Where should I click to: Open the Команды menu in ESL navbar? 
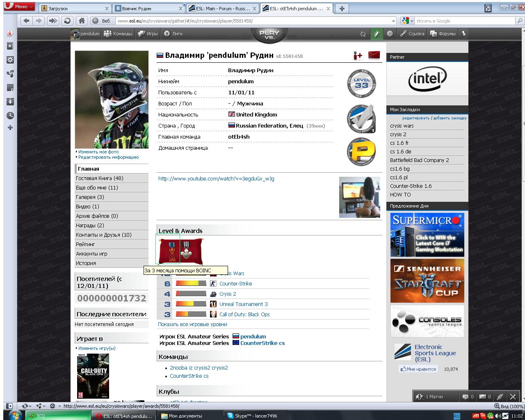coord(118,34)
